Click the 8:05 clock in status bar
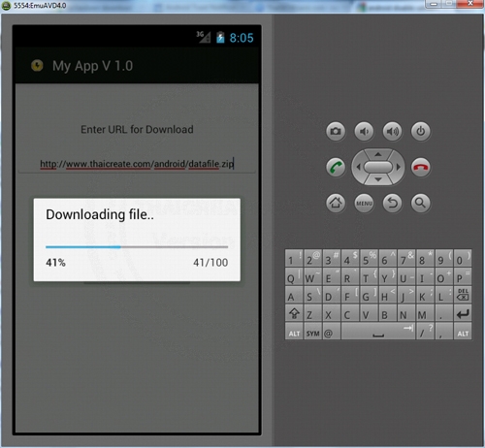485x448 pixels. pos(242,38)
